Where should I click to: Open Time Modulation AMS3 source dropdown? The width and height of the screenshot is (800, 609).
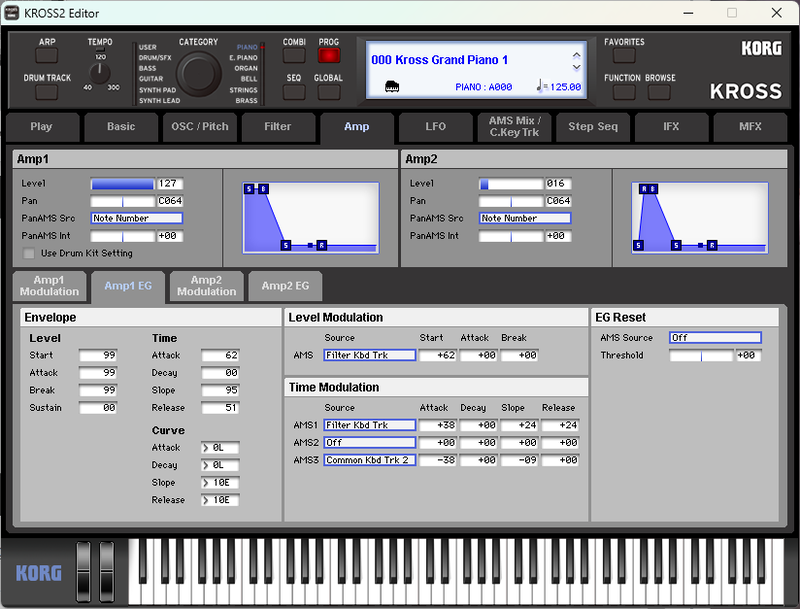369,460
